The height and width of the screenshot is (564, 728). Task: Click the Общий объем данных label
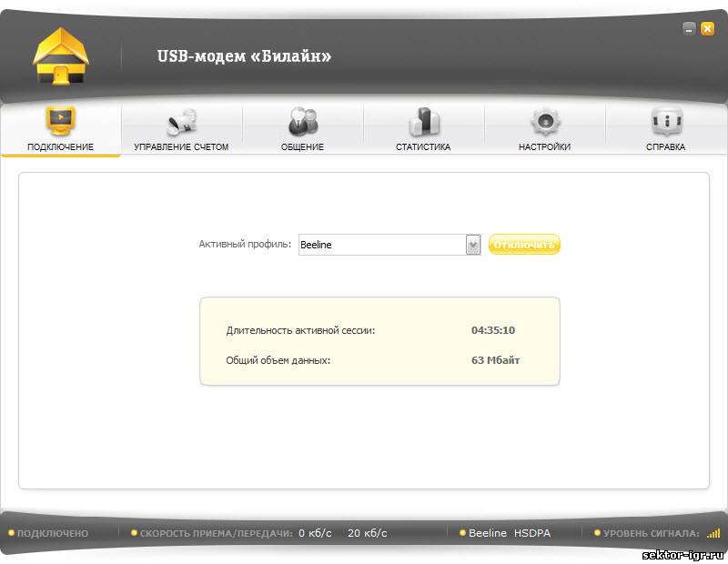(278, 360)
